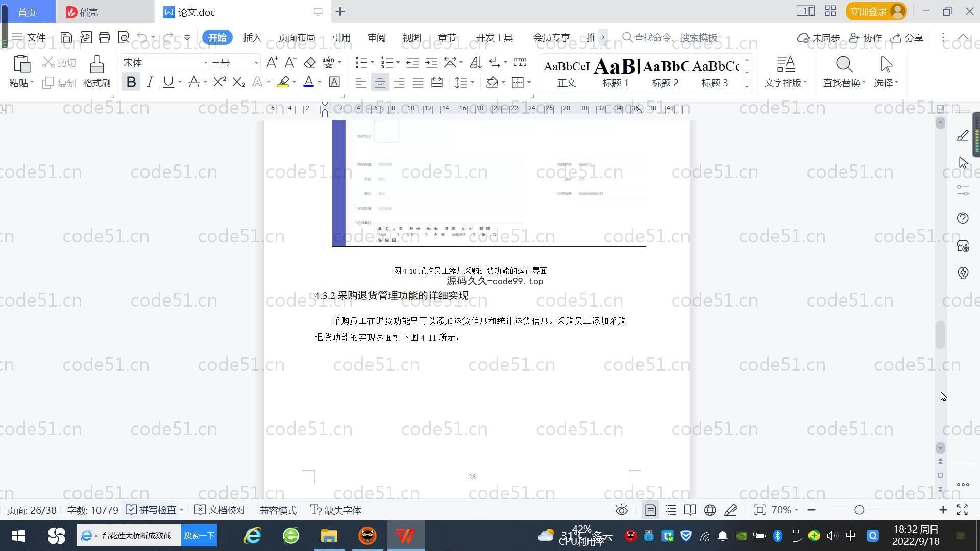This screenshot has height=551, width=980.
Task: Open Print Preview icon
Action: click(124, 37)
